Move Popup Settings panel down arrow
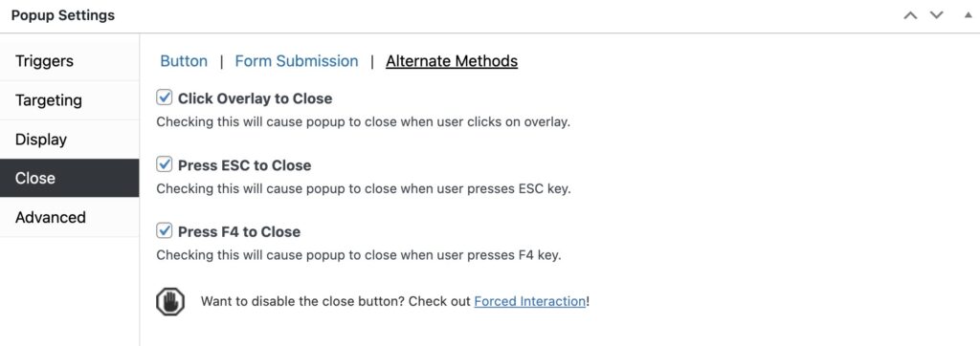Viewport: 980px width, 346px height. click(936, 15)
